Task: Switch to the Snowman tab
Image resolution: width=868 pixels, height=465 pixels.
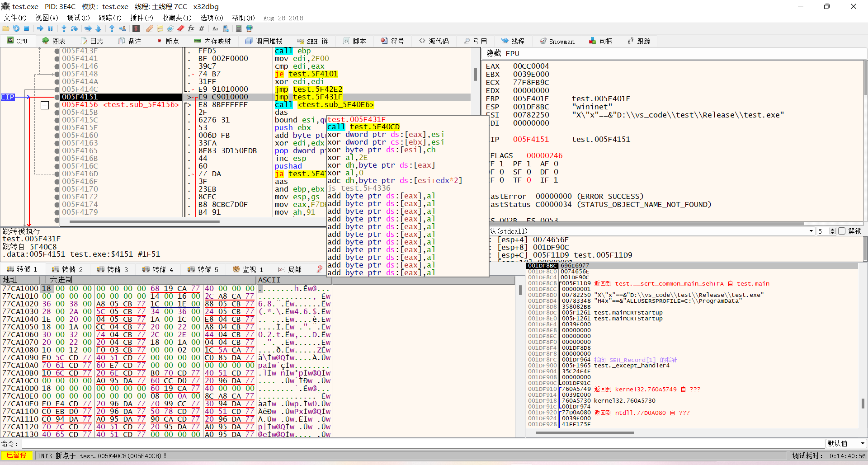Action: [x=557, y=41]
